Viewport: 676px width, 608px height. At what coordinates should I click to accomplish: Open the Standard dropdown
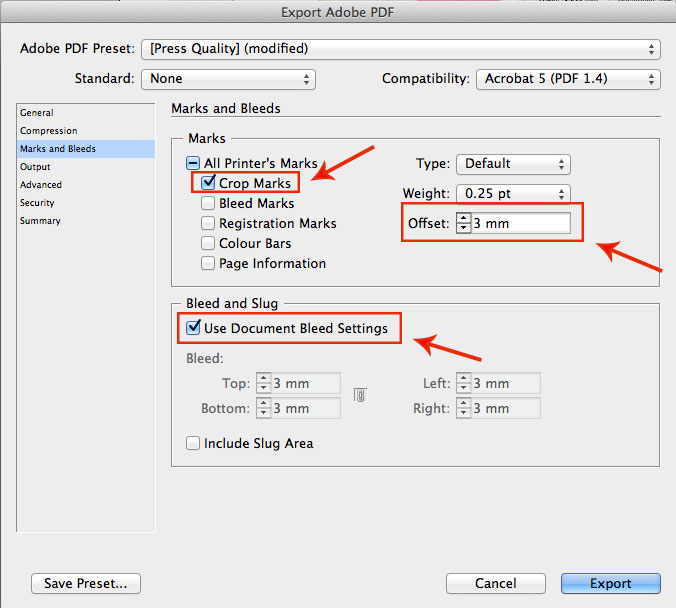(x=228, y=79)
